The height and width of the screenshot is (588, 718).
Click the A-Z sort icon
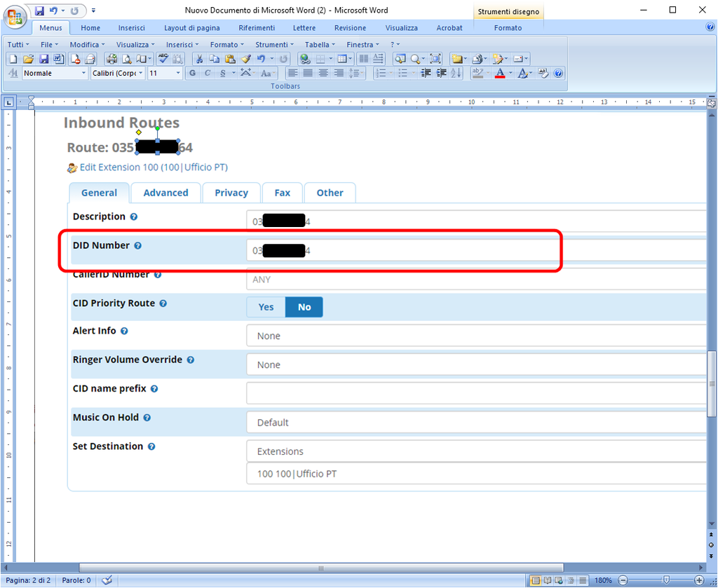[456, 73]
